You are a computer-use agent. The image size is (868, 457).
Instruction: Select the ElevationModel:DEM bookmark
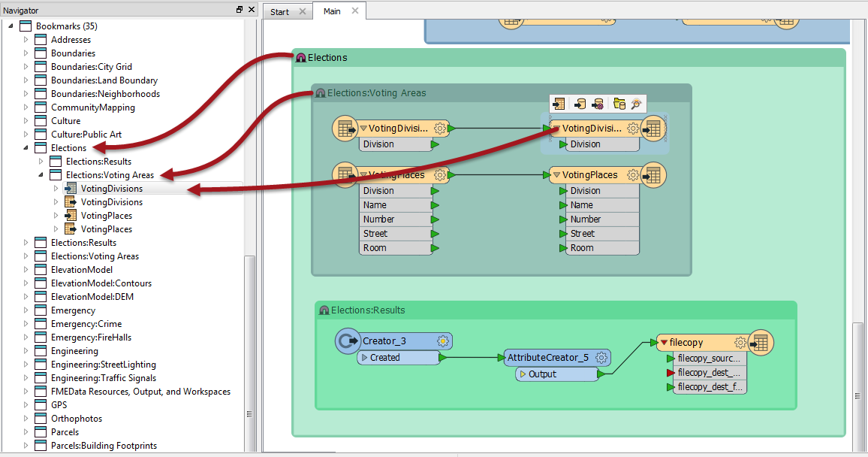(92, 297)
